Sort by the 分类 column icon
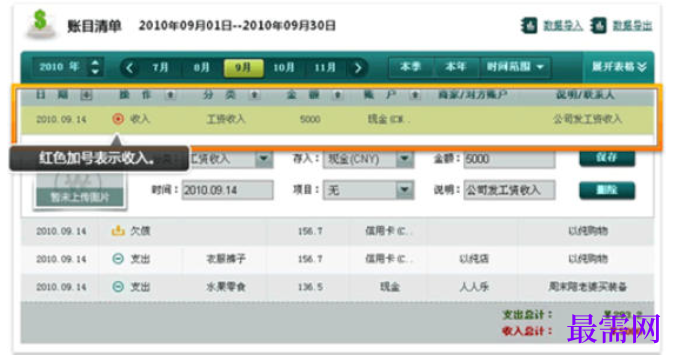 click(254, 95)
